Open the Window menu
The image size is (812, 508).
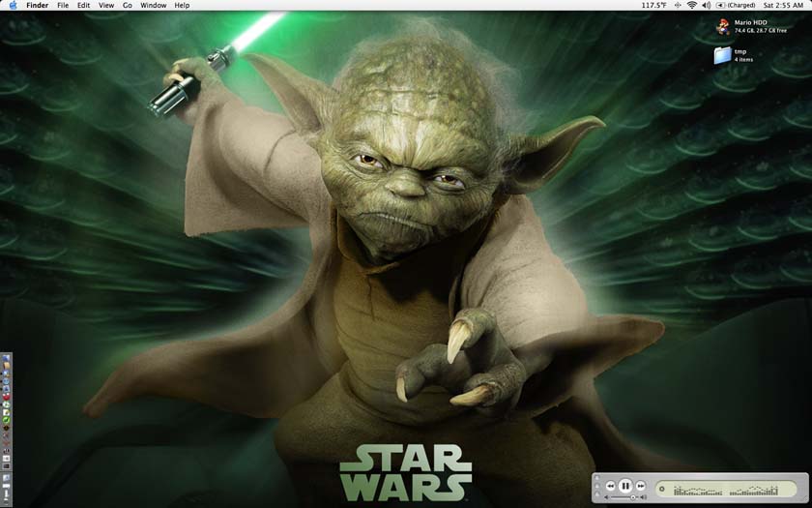coord(154,5)
